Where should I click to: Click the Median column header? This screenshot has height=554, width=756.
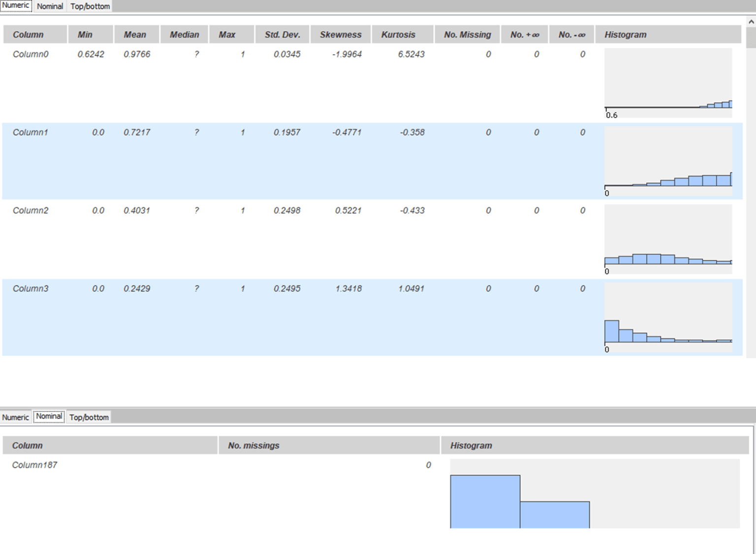pyautogui.click(x=184, y=34)
